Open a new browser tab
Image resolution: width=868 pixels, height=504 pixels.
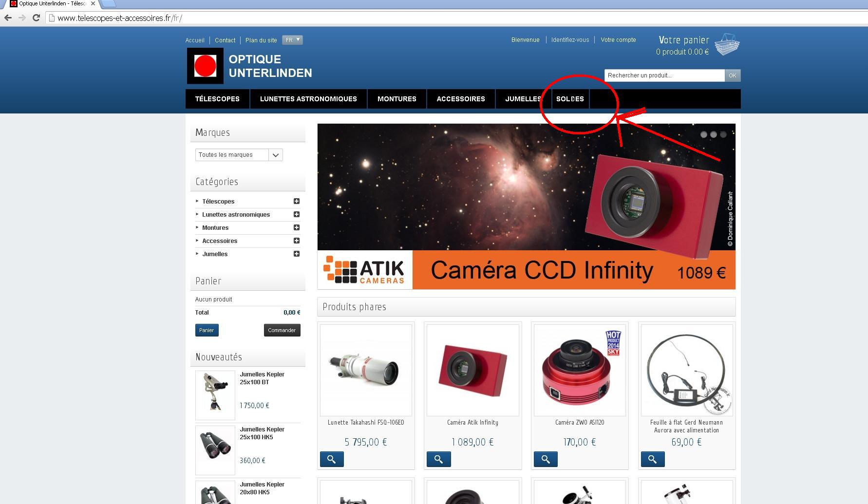pyautogui.click(x=108, y=3)
